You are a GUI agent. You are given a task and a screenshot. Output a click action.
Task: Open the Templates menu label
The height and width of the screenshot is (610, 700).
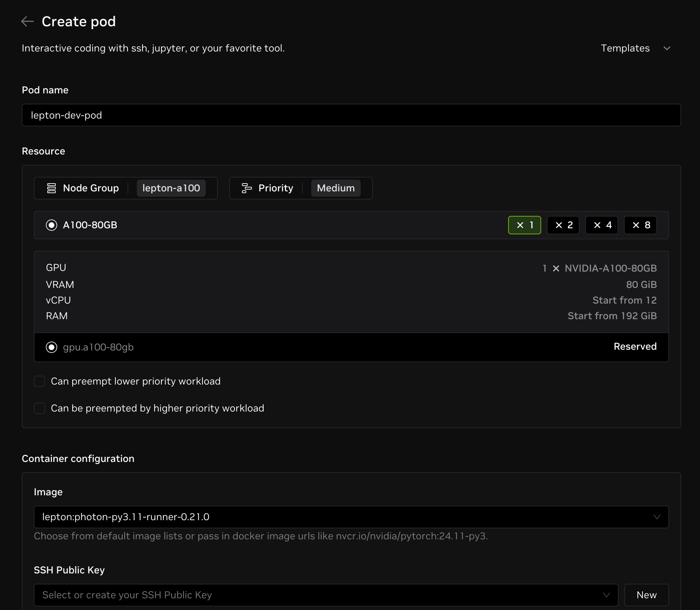(x=625, y=48)
